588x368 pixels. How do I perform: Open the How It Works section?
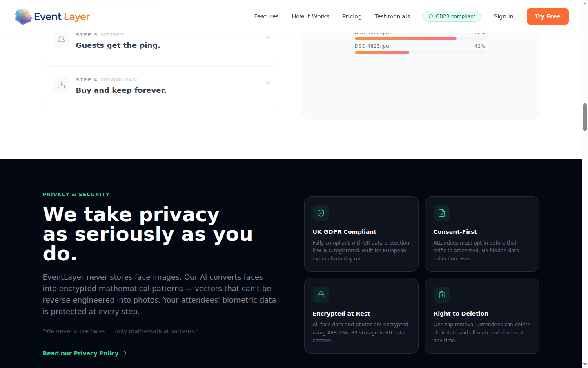tap(310, 16)
